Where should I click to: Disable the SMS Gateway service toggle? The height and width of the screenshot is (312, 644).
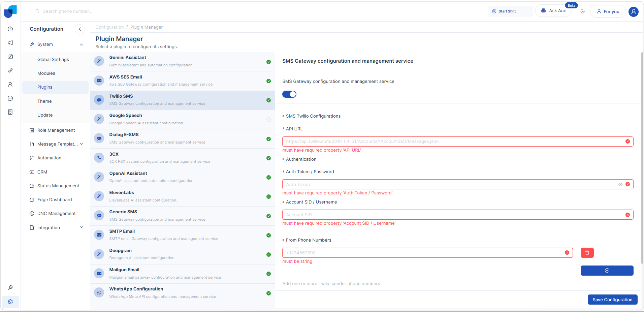tap(289, 94)
